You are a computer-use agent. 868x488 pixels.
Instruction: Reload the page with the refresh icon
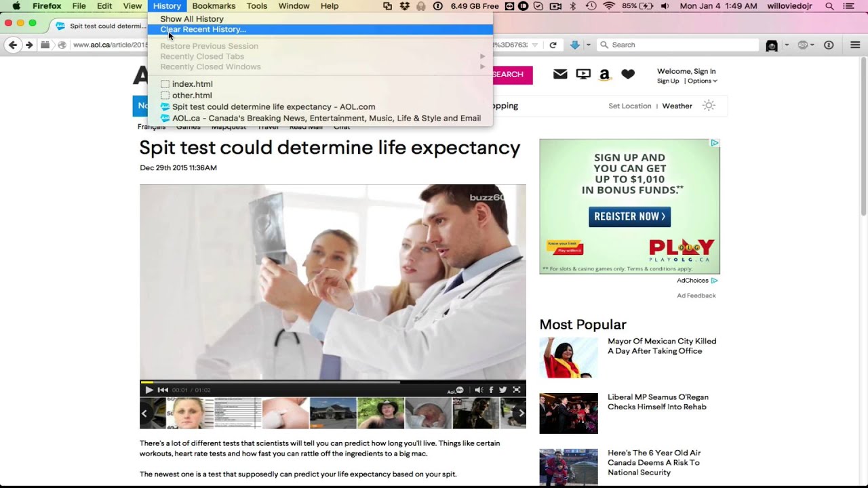[x=553, y=45]
